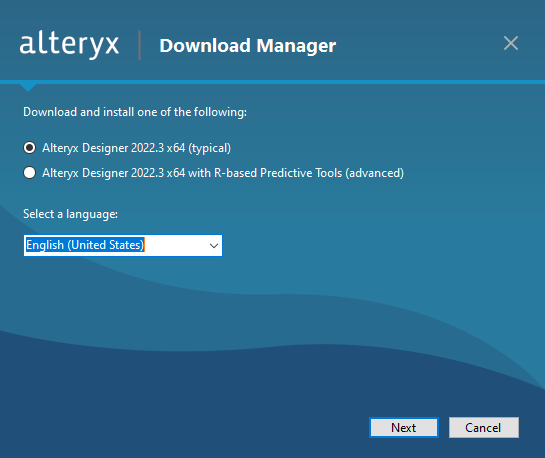
Task: Close the Download Manager window
Action: [x=511, y=43]
